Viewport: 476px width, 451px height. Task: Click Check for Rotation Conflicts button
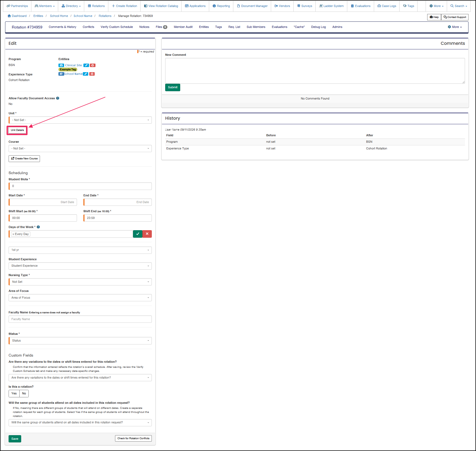[x=133, y=438]
